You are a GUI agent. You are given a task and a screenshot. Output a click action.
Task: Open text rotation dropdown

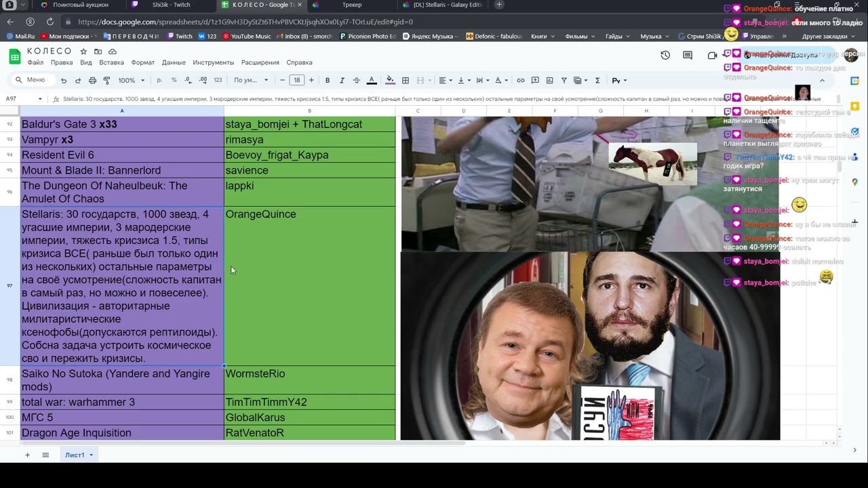click(x=501, y=80)
